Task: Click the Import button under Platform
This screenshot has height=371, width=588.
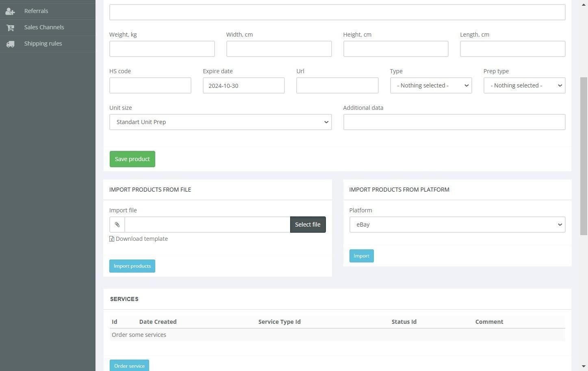Action: click(x=361, y=256)
